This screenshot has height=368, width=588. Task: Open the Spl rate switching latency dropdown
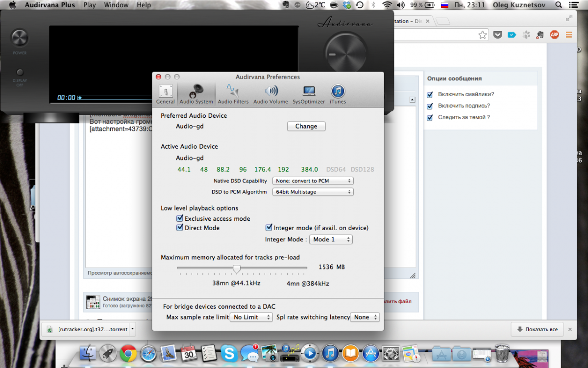365,317
